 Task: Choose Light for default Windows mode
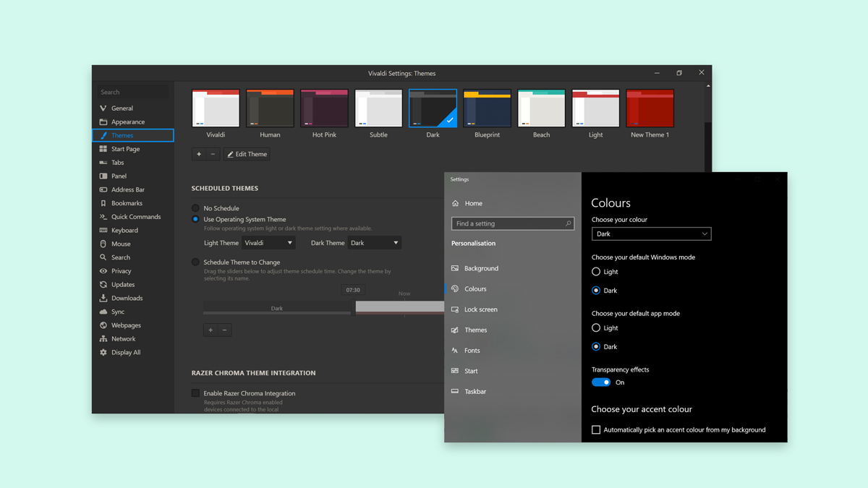pyautogui.click(x=596, y=272)
